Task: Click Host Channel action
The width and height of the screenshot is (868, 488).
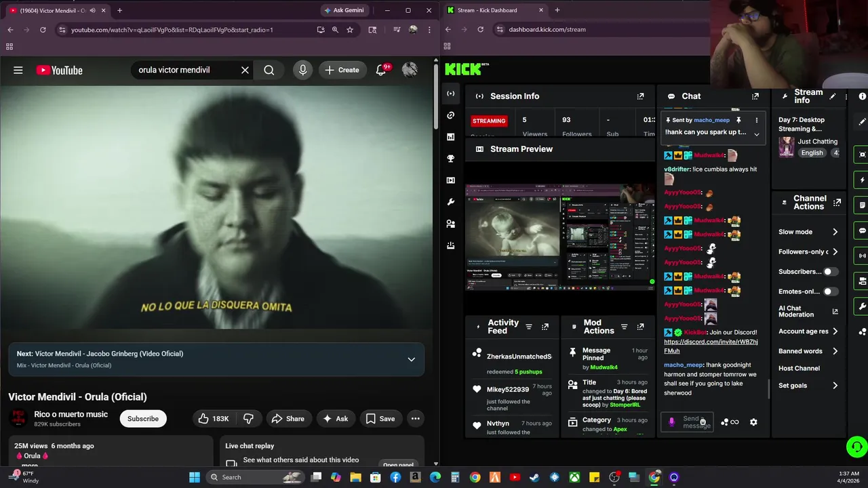Action: 799,368
